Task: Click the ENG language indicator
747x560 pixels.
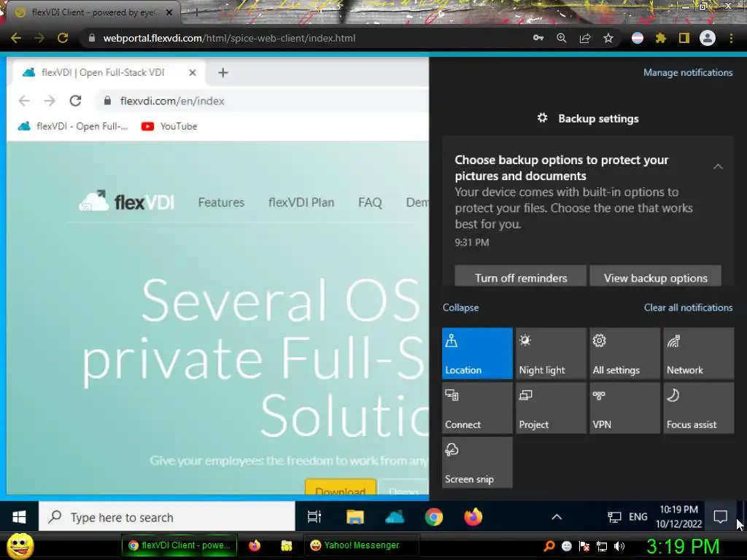Action: tap(638, 517)
